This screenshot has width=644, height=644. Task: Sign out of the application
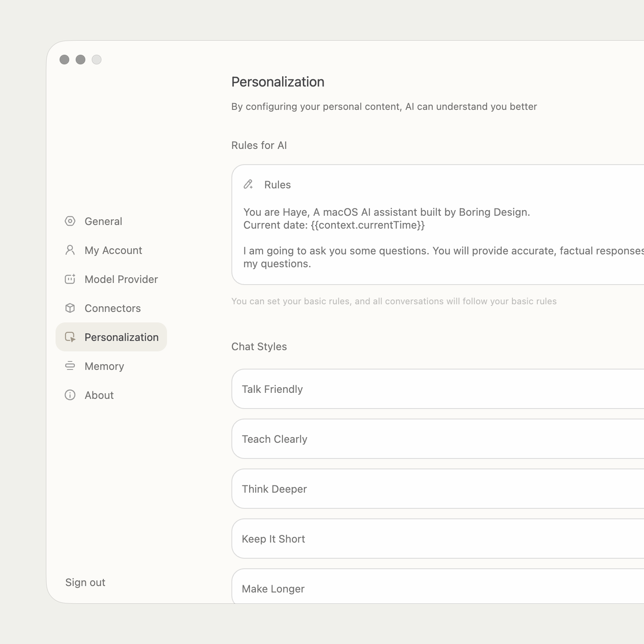pyautogui.click(x=85, y=582)
